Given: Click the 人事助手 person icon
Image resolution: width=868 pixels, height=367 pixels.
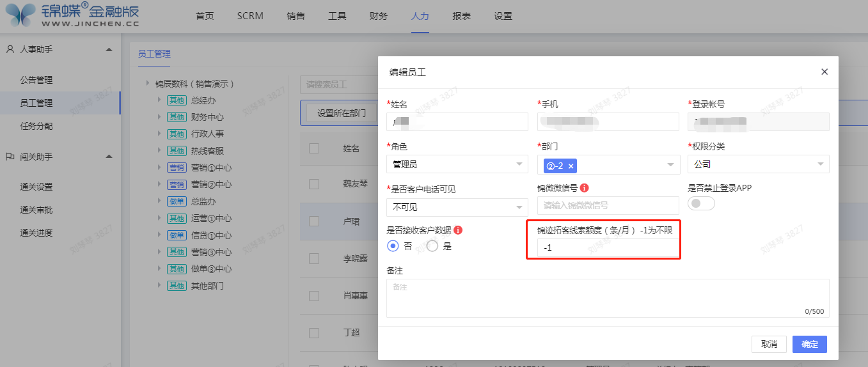Looking at the screenshot, I should (10, 49).
